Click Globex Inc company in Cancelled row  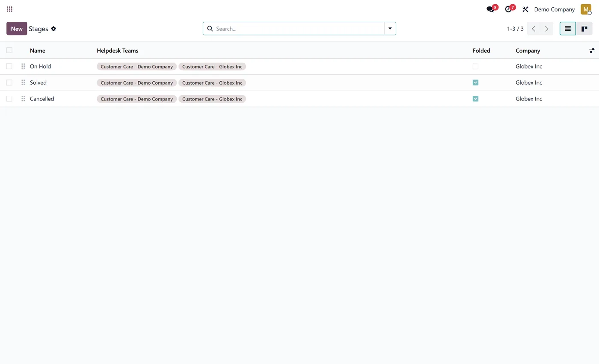[529, 99]
